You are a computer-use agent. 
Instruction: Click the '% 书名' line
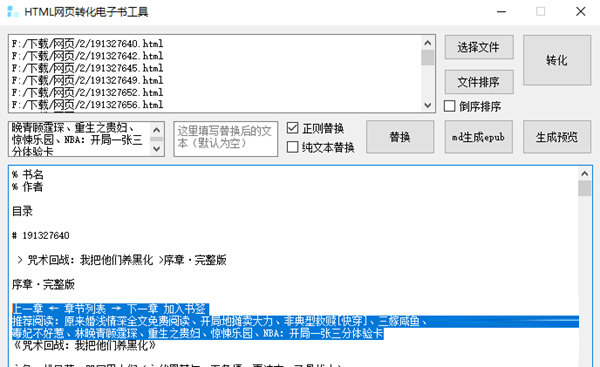[x=28, y=175]
